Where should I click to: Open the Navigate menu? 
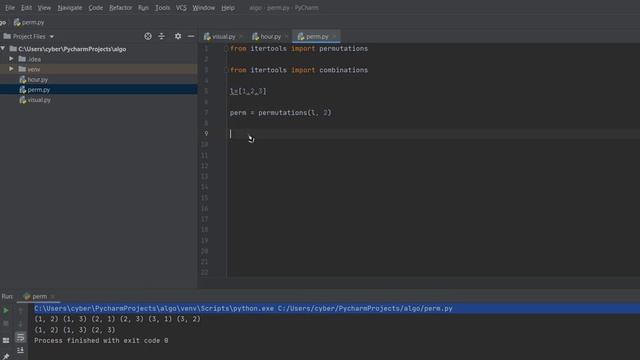pos(70,8)
